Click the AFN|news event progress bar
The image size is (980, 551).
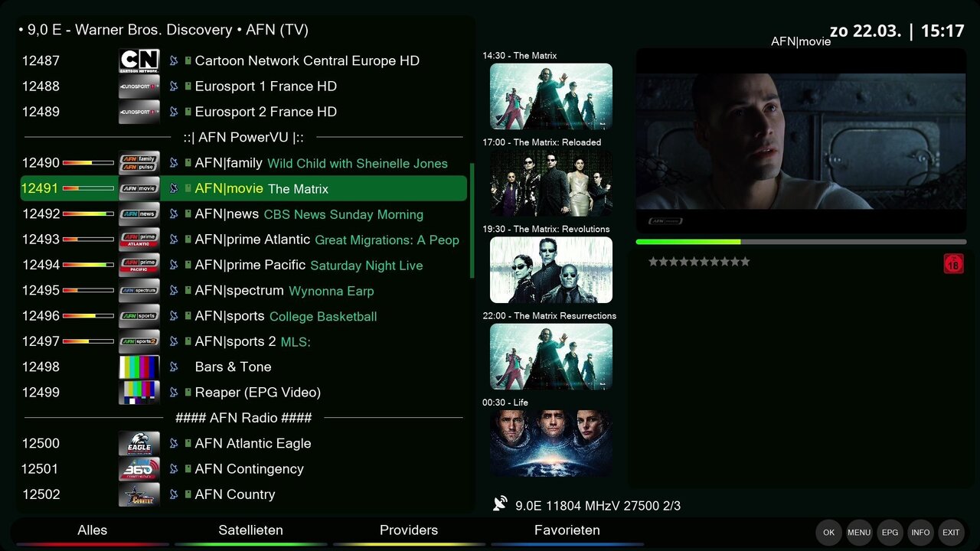88,214
